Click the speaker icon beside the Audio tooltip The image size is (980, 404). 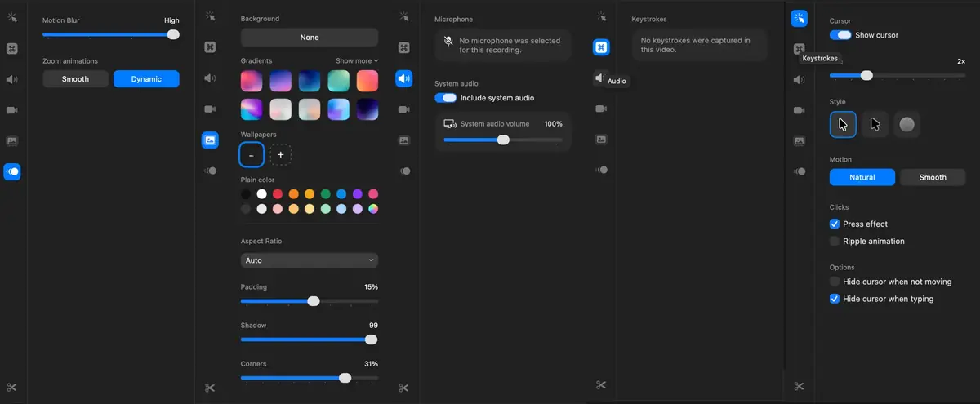click(599, 78)
